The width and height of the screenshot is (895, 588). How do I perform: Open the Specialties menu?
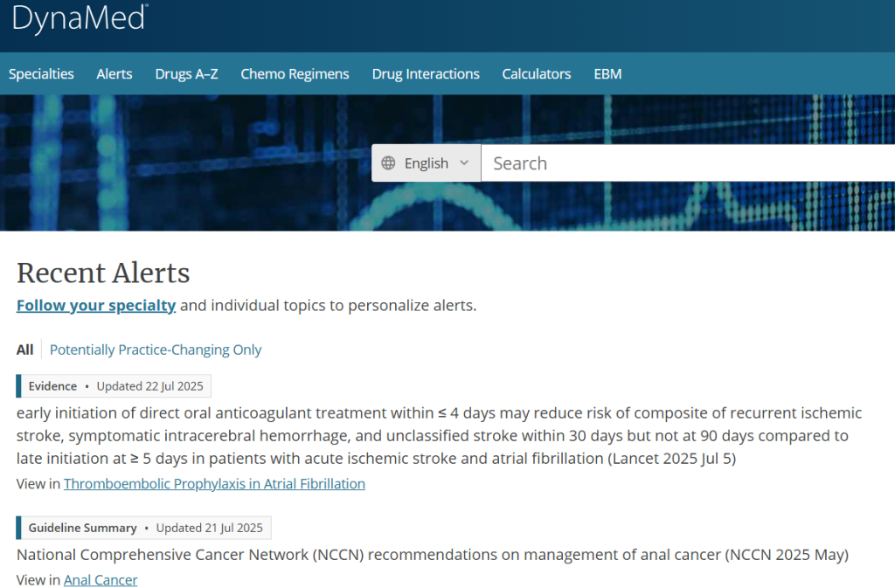[41, 73]
